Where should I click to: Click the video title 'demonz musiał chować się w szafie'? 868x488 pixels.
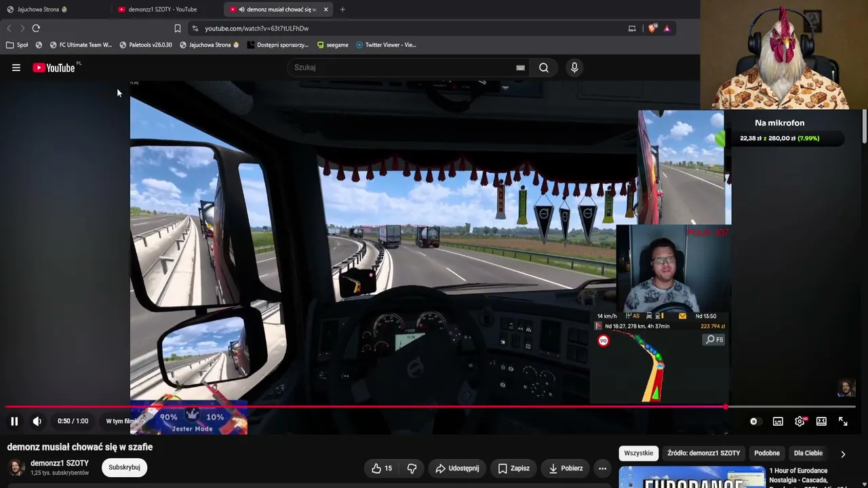pyautogui.click(x=80, y=447)
